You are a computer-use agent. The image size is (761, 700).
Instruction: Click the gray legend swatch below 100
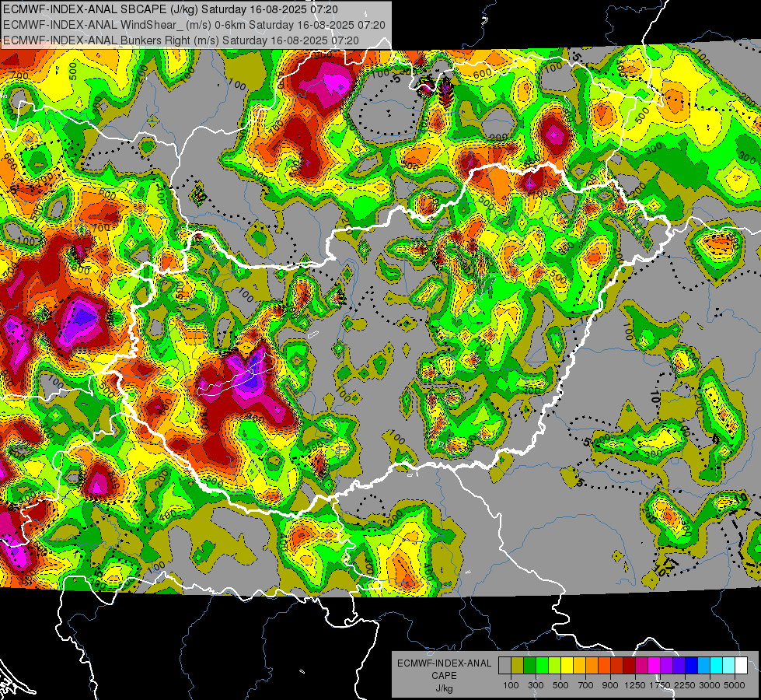point(504,666)
